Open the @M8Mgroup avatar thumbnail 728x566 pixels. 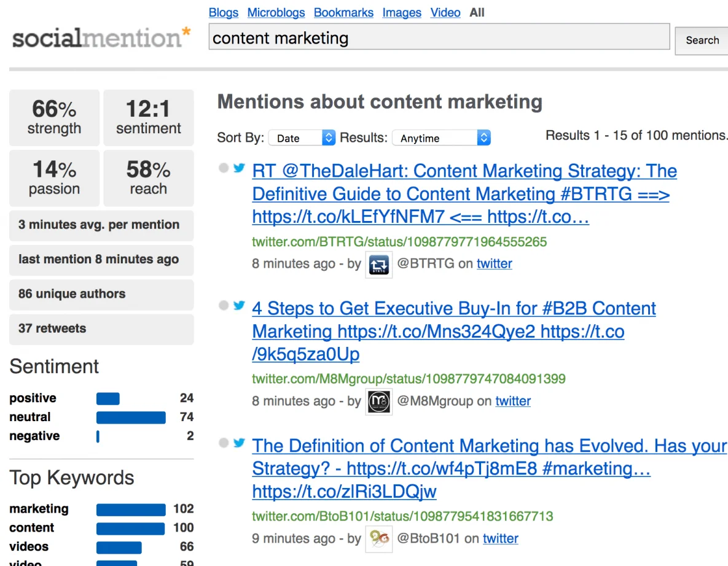379,401
